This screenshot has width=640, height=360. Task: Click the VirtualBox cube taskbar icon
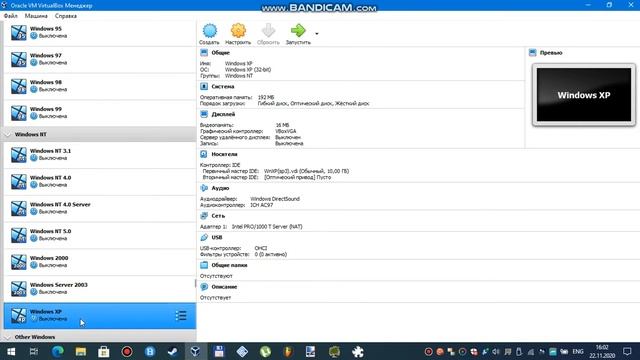click(x=196, y=351)
